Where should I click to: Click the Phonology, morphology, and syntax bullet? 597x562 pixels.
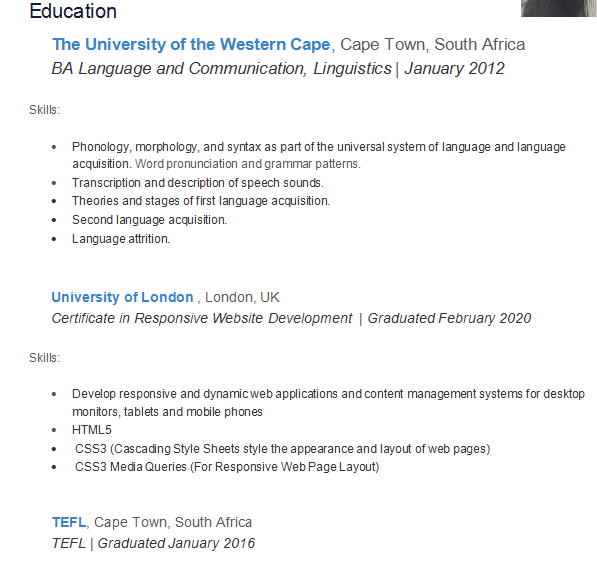coord(319,155)
